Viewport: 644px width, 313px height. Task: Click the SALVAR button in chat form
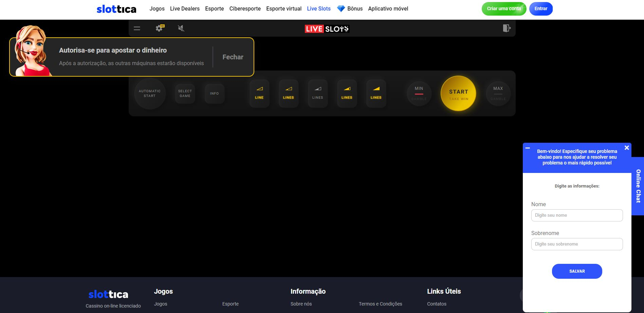[x=577, y=271]
